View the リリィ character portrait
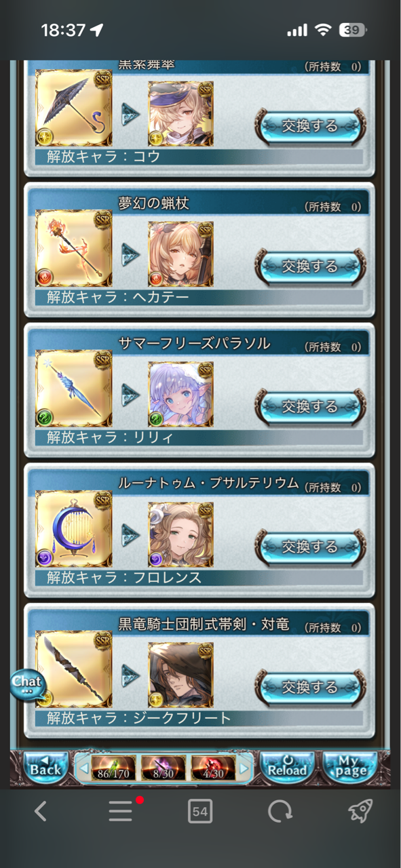Viewport: 401px width, 868px height. pyautogui.click(x=180, y=393)
